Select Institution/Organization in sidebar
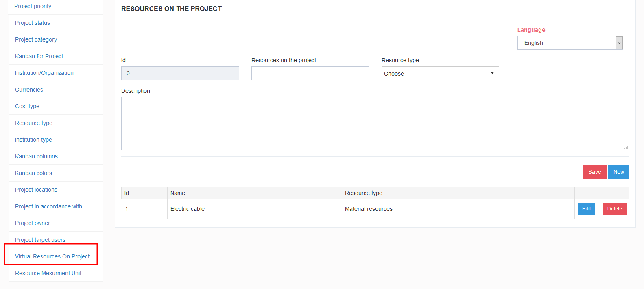This screenshot has width=644, height=289. coord(44,73)
